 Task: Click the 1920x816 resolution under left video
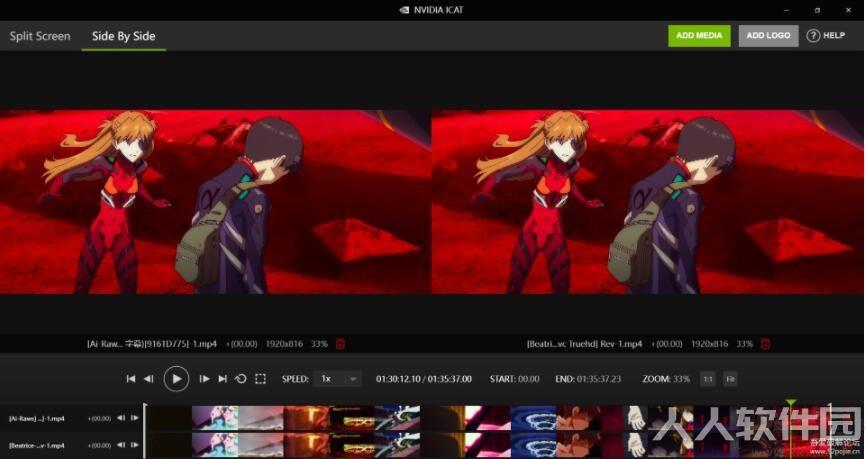point(284,344)
